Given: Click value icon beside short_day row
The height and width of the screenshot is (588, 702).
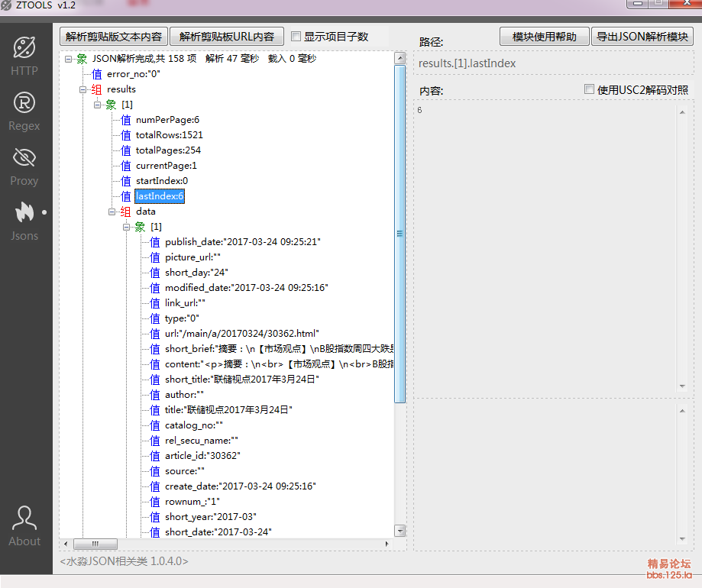Looking at the screenshot, I should [155, 273].
